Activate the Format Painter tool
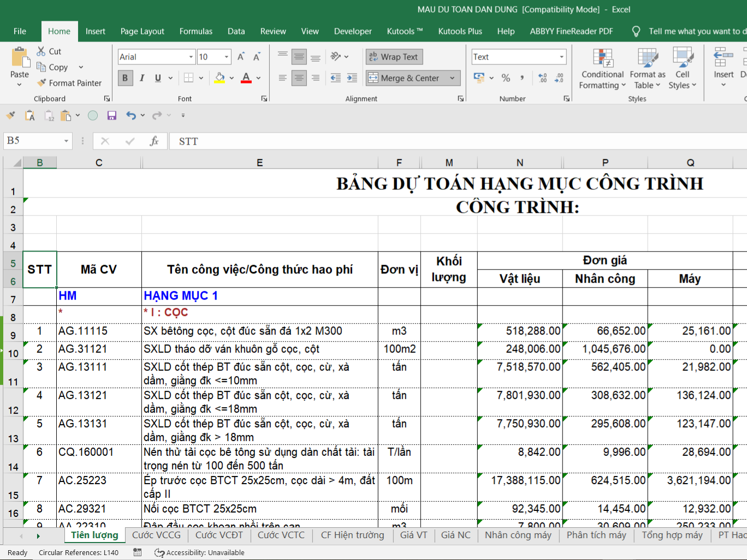This screenshot has width=747, height=560. tap(69, 83)
